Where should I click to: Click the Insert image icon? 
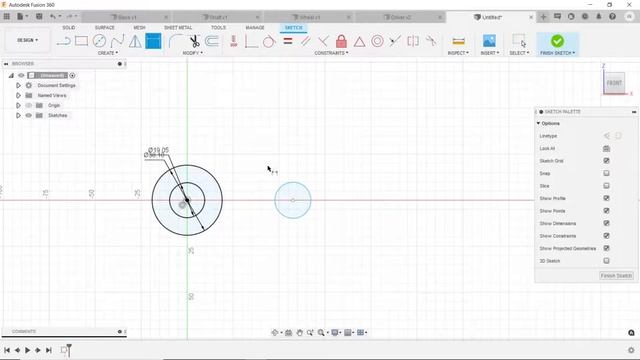pos(489,41)
